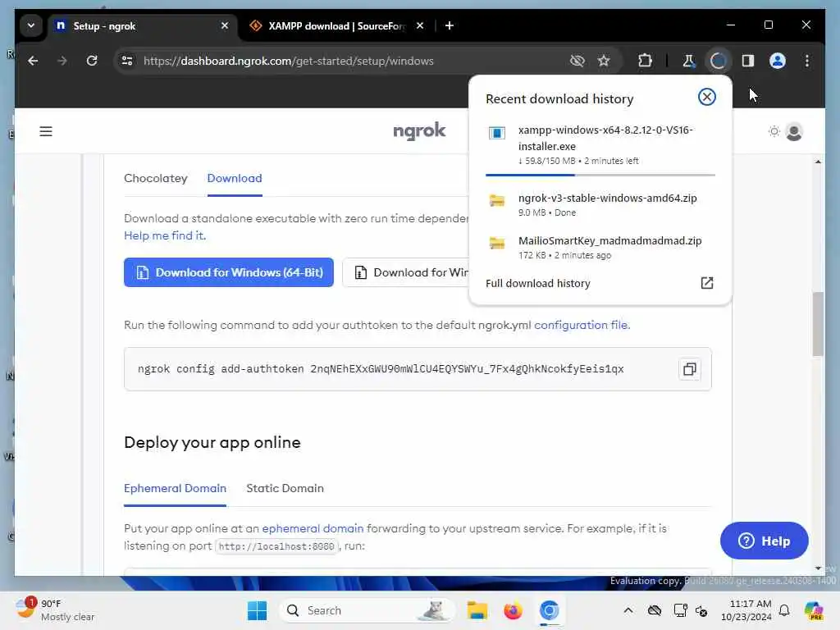Viewport: 840px width, 630px height.
Task: Open Chrome taskbar icon
Action: 549,610
